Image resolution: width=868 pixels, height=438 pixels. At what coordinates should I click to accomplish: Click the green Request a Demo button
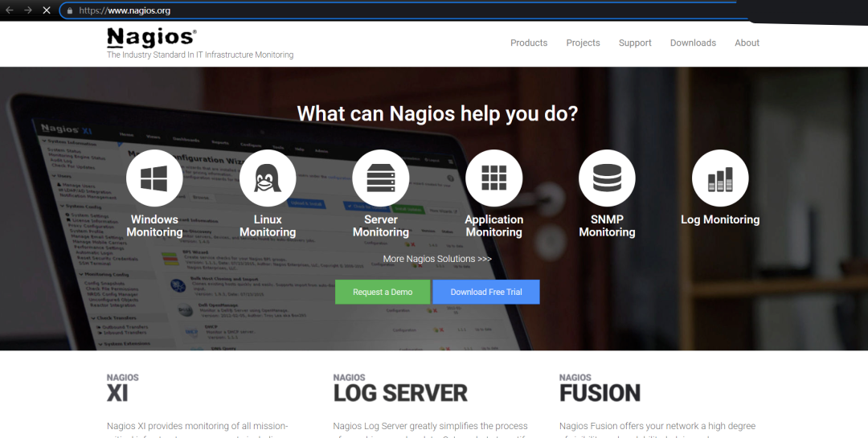pyautogui.click(x=383, y=292)
